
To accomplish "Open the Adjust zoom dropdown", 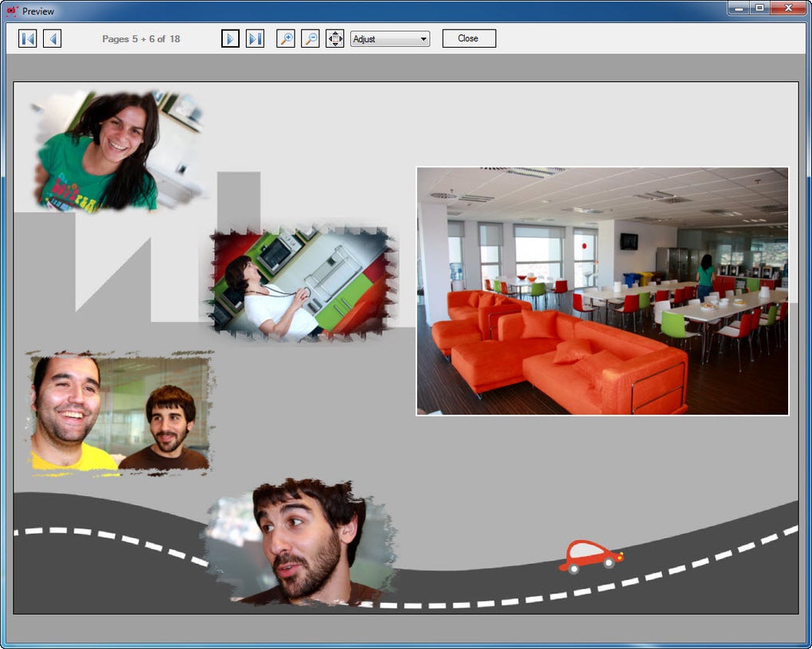I will [x=390, y=39].
